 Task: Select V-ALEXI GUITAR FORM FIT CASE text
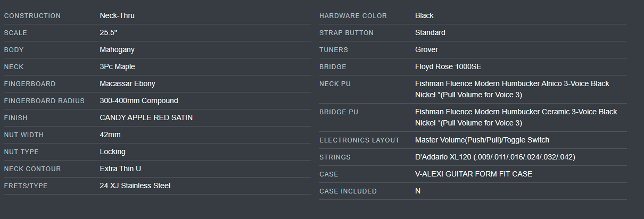[474, 174]
